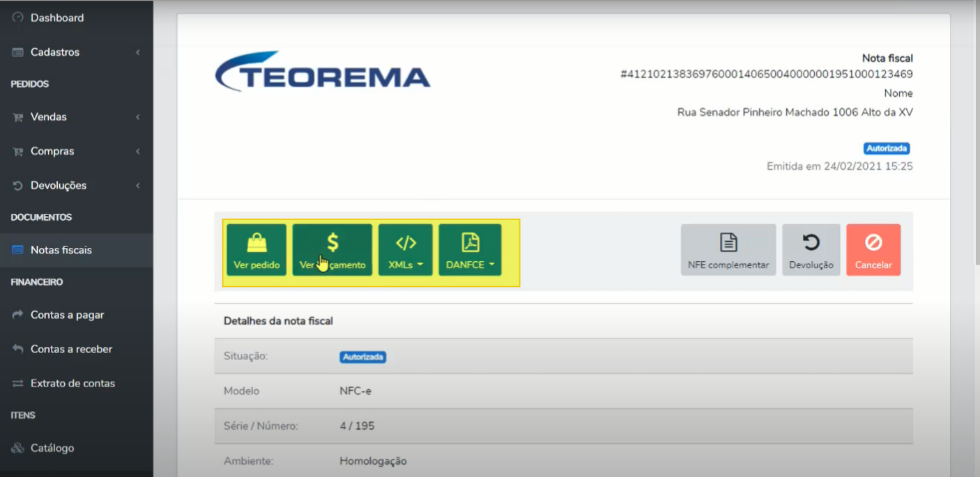Click the 'Modelo' label
Viewport: 980px width, 477px height.
click(x=241, y=391)
